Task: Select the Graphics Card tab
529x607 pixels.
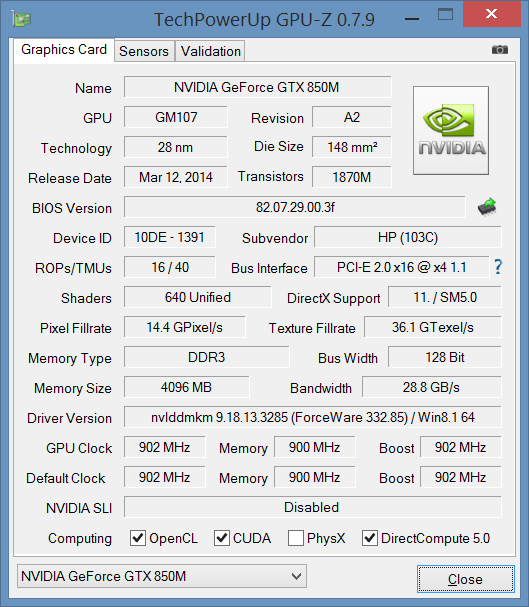Action: pos(64,50)
